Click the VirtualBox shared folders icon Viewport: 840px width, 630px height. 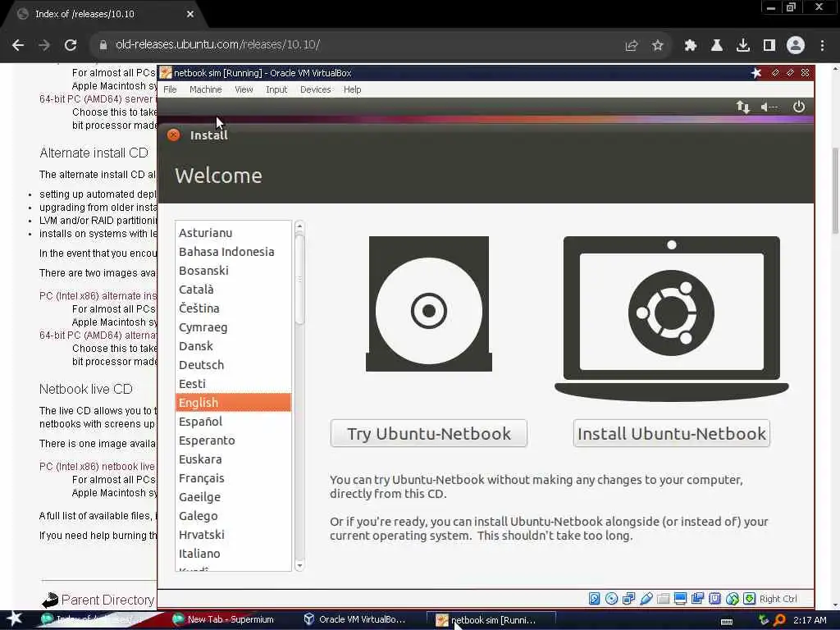click(663, 598)
